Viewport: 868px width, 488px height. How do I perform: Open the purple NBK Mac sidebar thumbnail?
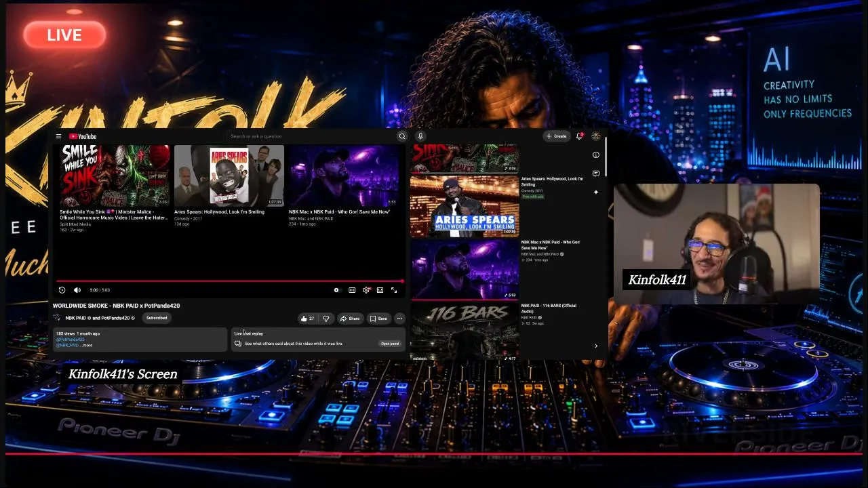click(465, 269)
